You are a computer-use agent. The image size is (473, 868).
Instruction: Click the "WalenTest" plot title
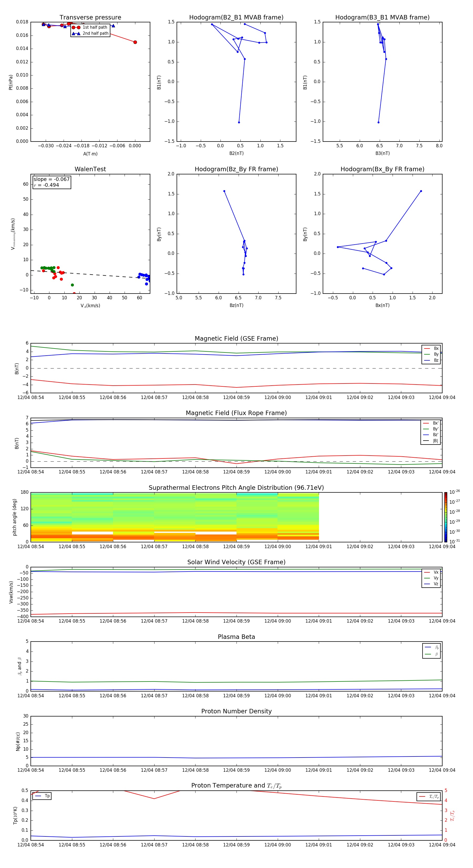pyautogui.click(x=90, y=169)
